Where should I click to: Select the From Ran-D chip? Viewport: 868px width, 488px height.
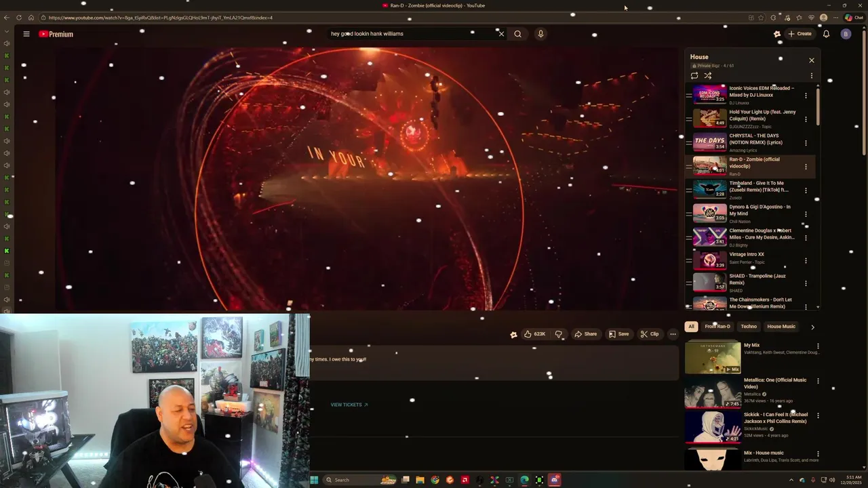pos(717,327)
